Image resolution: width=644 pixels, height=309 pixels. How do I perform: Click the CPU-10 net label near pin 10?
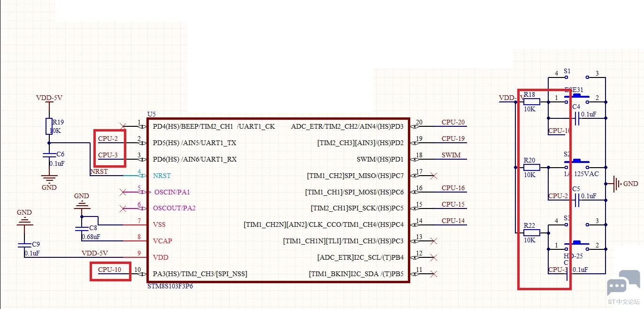(109, 270)
